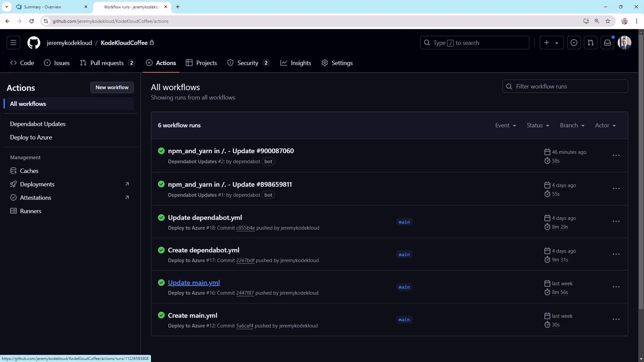
Task: Open options for npm_and_yarn Update #900087060 run
Action: coord(616,156)
